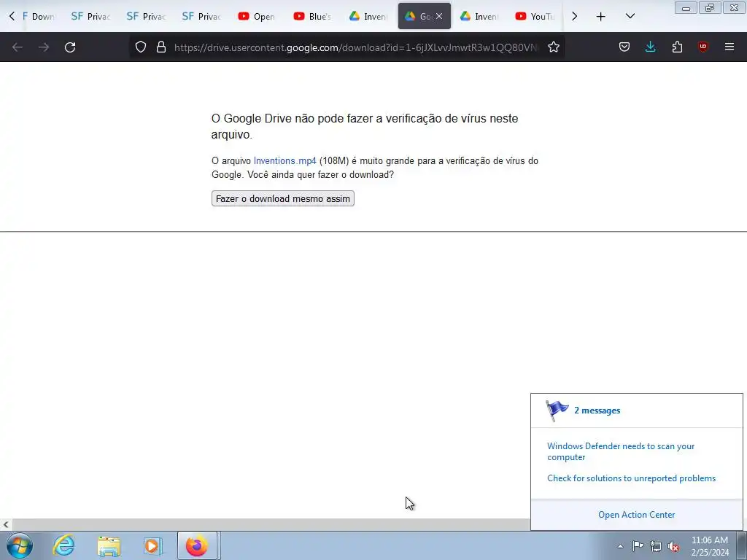This screenshot has width=747, height=560.
Task: Click the forward navigation arrow
Action: tap(44, 47)
